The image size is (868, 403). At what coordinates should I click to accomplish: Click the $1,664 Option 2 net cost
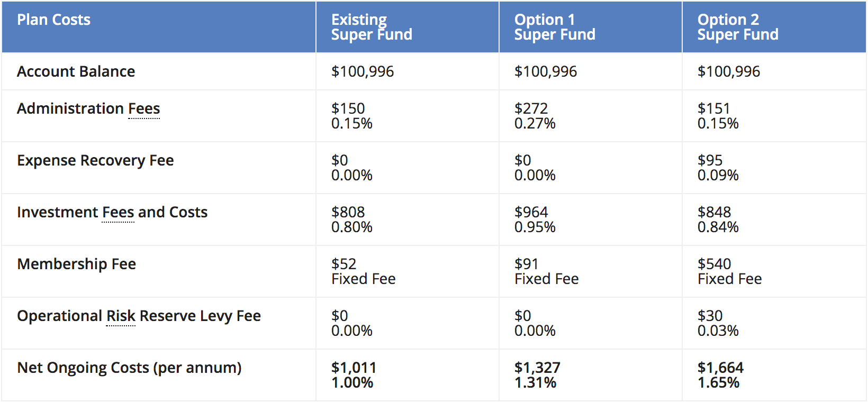point(720,368)
